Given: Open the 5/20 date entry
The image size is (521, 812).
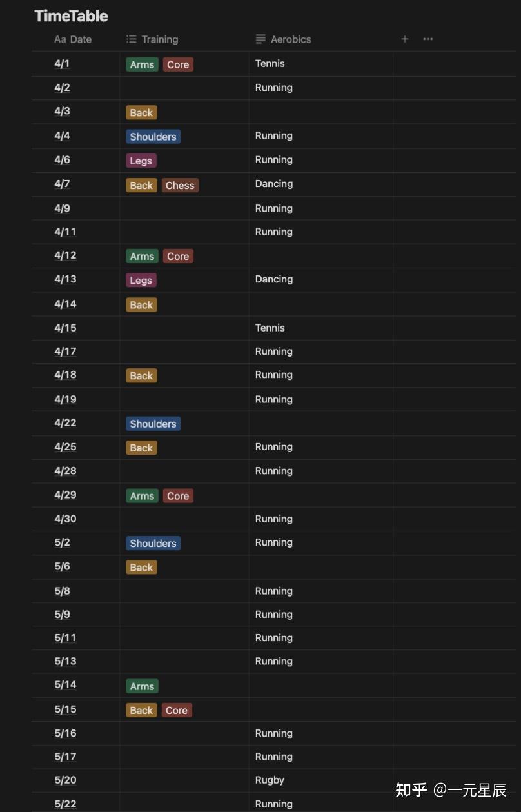Looking at the screenshot, I should pos(65,780).
